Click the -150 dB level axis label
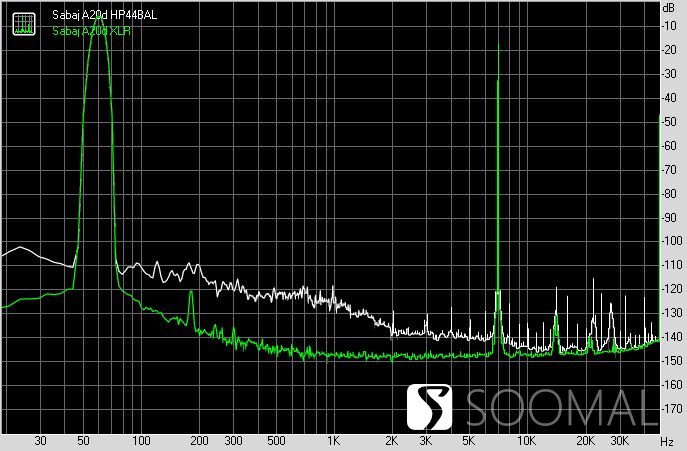The image size is (687, 451). pos(672,361)
